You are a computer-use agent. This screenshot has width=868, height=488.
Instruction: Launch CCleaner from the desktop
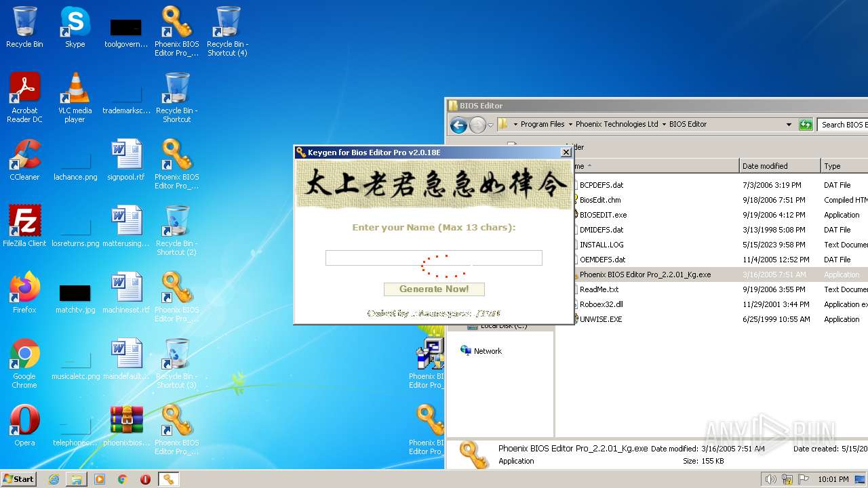click(x=24, y=160)
